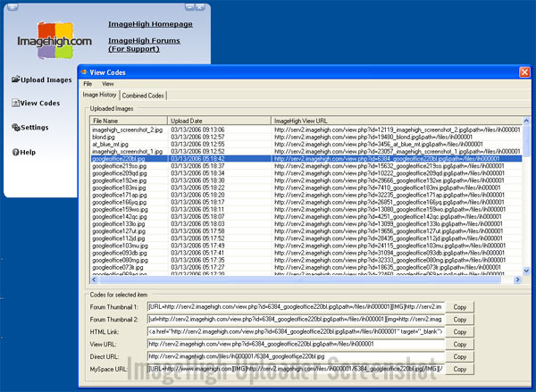Minimize the ImageHigh main window

tap(189, 6)
